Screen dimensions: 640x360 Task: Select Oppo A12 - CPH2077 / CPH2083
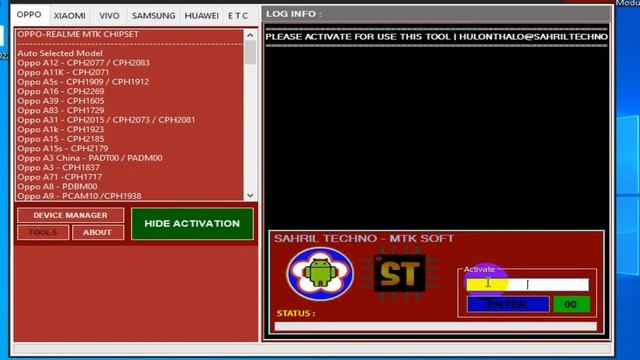83,62
